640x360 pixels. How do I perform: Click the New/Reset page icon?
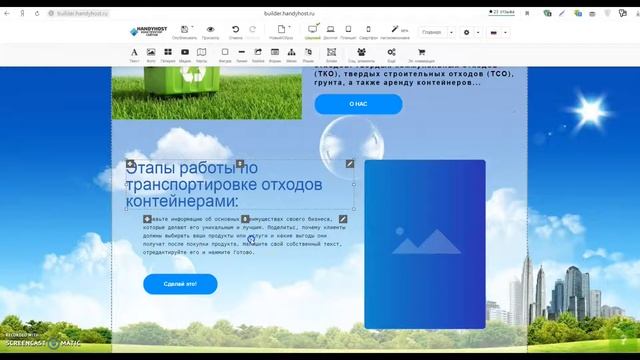point(281,29)
